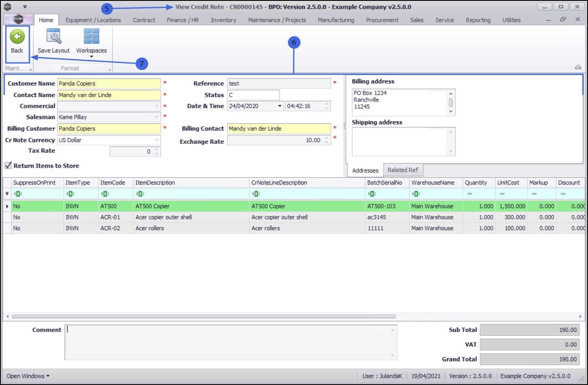Click the Tax Rate spinner arrows
Screen dimensions: 588x385
[157, 151]
